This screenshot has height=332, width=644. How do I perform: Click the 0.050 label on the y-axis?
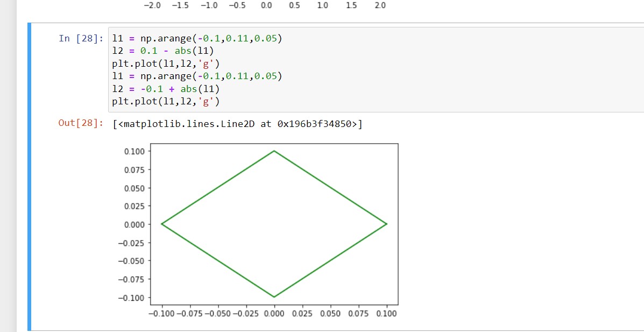click(135, 188)
